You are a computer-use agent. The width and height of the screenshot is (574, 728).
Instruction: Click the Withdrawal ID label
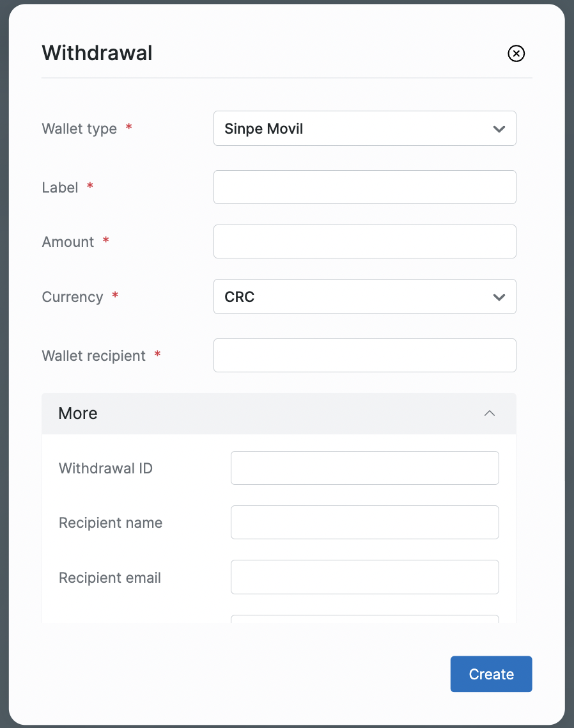pyautogui.click(x=105, y=468)
